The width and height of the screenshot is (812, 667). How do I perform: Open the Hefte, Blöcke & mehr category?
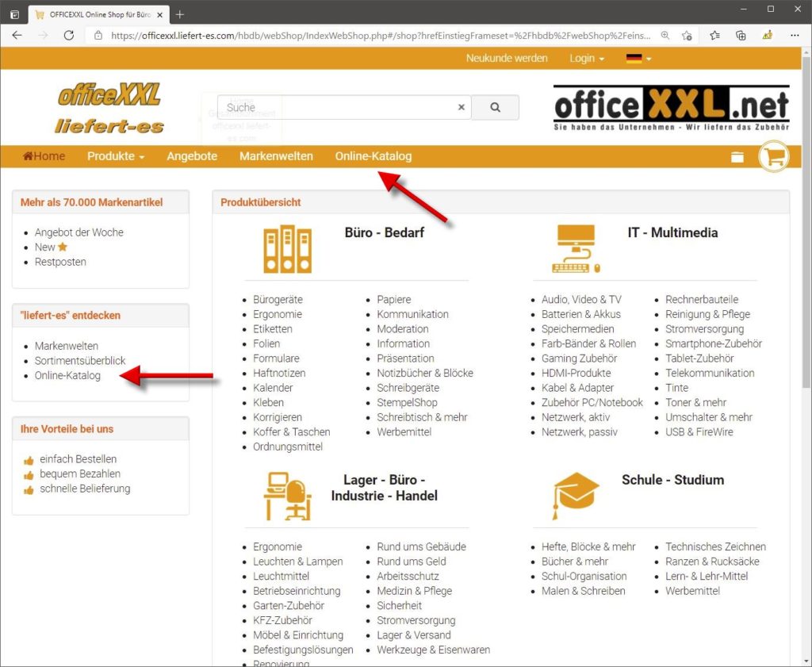tap(588, 546)
